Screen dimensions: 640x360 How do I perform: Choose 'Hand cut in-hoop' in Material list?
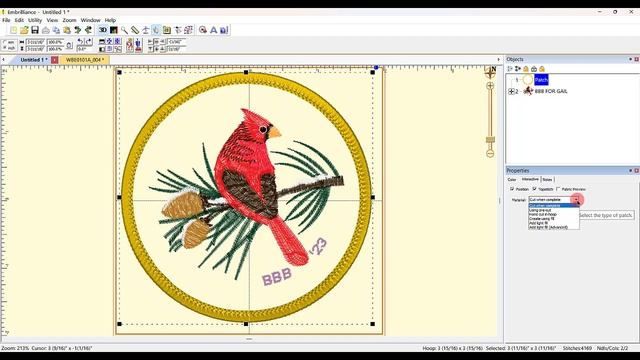point(554,214)
